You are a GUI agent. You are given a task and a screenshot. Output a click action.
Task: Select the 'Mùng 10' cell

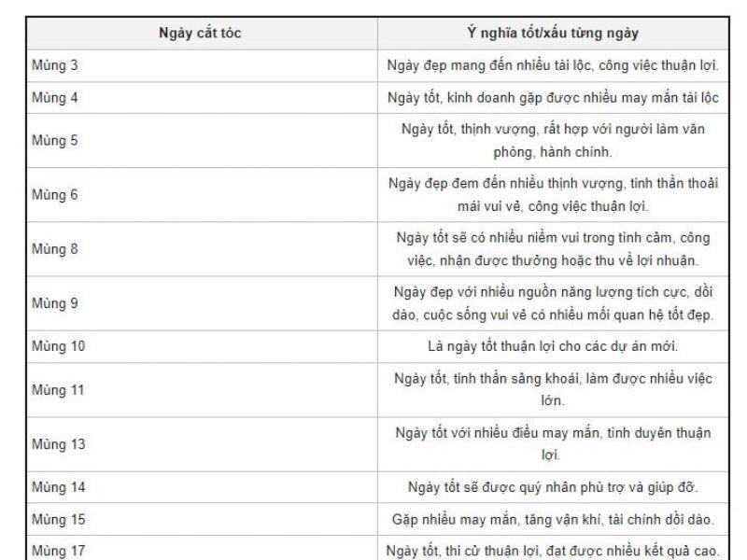pos(203,346)
